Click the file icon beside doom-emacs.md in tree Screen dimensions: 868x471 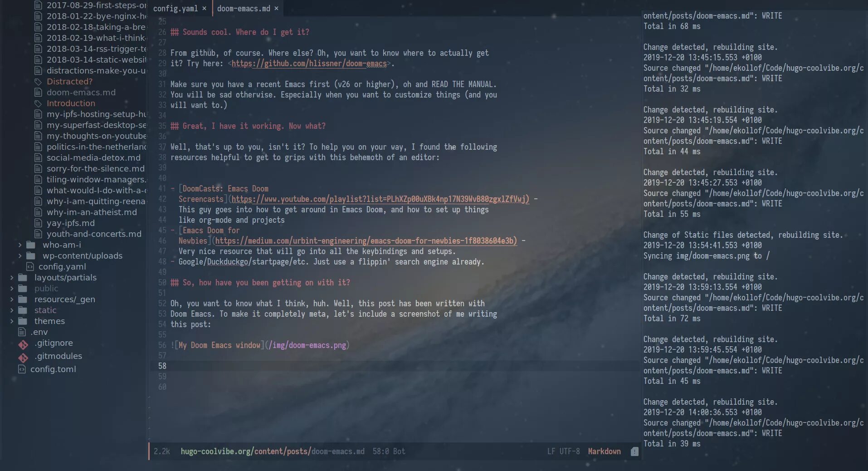(38, 93)
